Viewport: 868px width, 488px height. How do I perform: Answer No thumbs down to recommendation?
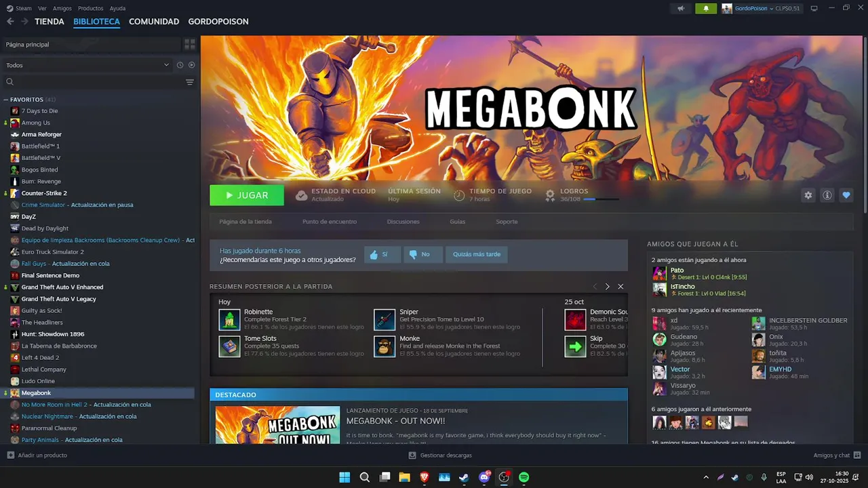(x=423, y=255)
